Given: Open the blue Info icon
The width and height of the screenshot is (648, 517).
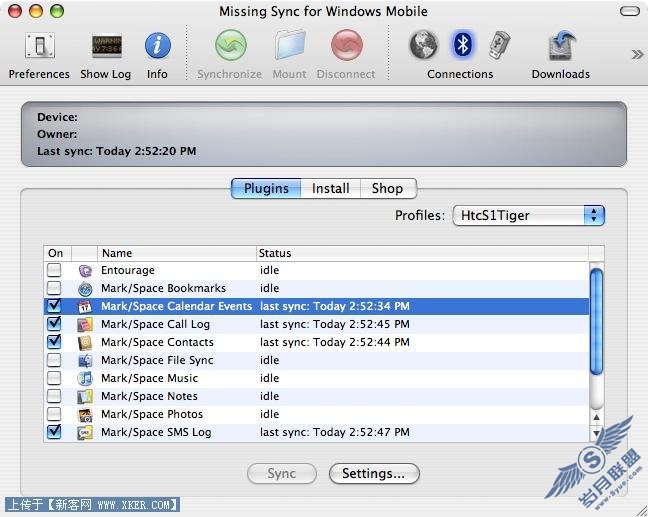Looking at the screenshot, I should point(158,45).
